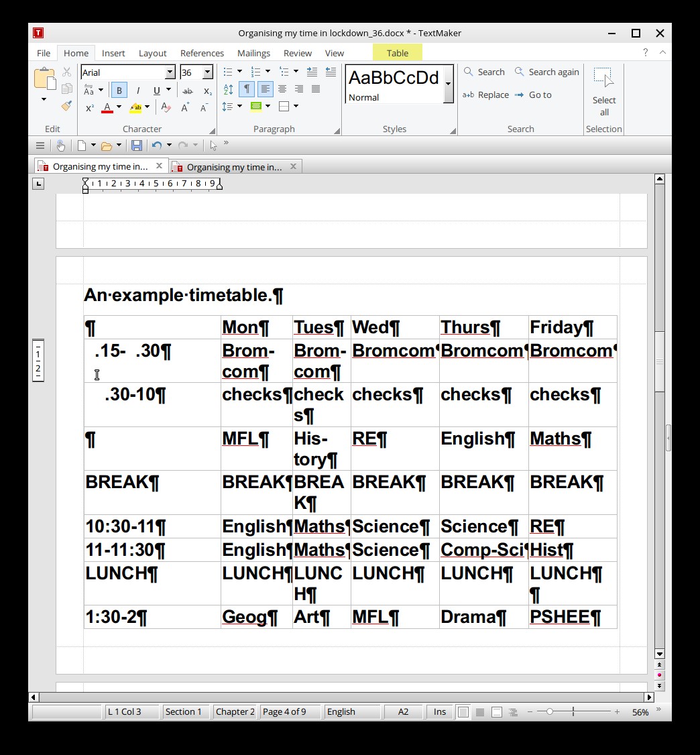Viewport: 700px width, 755px height.
Task: Click the zoom slider in status bar
Action: tap(550, 712)
